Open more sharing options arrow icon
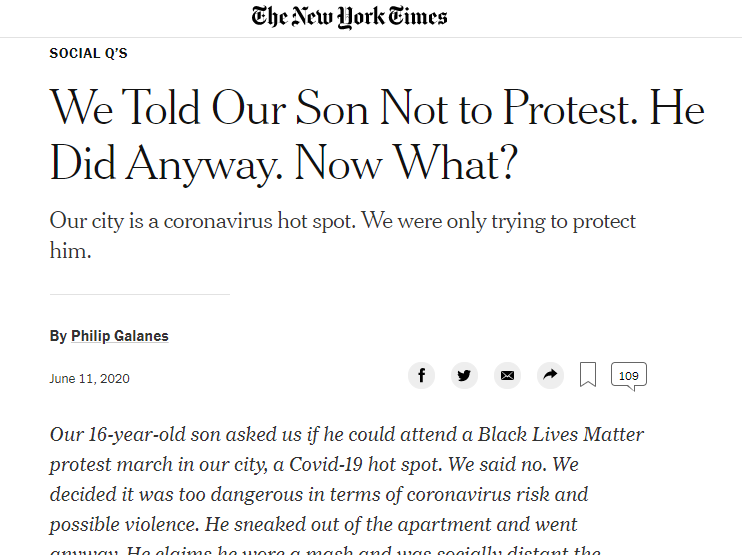Screen dimensions: 742x555 (x=549, y=376)
